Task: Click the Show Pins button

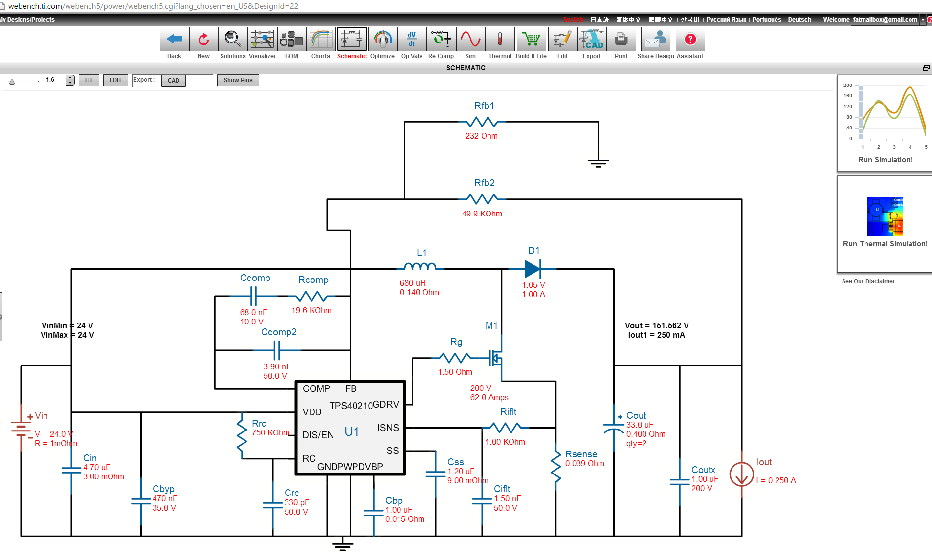Action: point(238,80)
